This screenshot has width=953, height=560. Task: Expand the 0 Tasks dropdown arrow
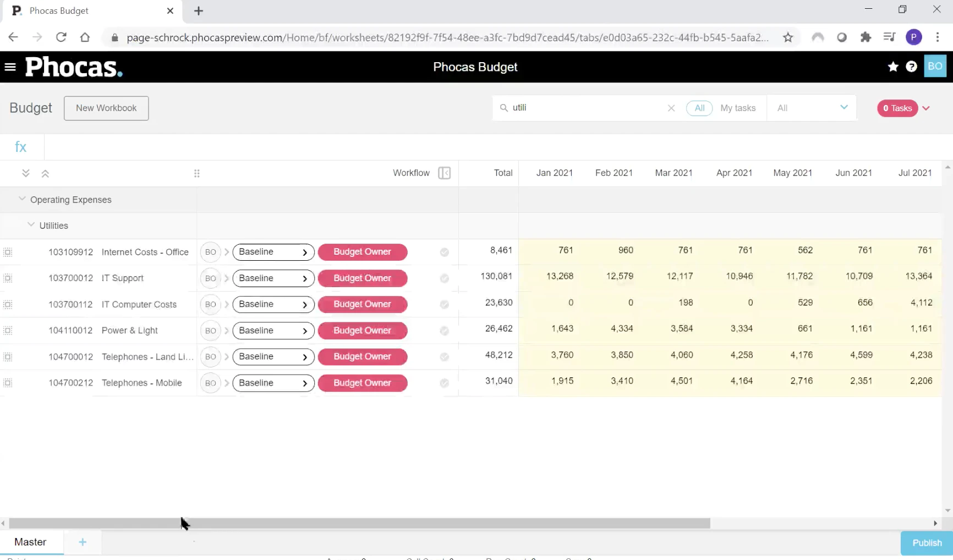[x=926, y=108]
